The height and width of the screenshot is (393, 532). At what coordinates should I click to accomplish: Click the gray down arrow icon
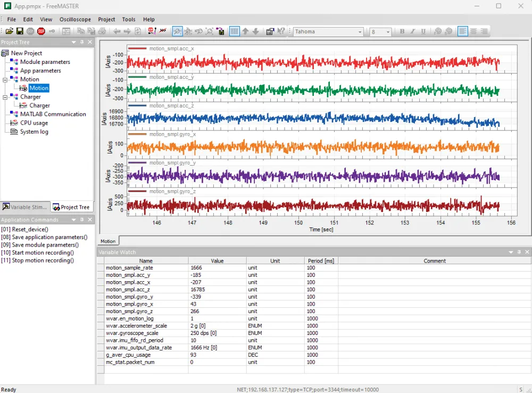tap(256, 31)
